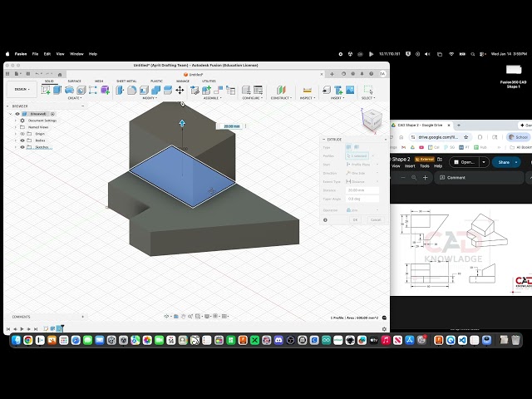Open the Direction One Side dropdown
This screenshot has width=532, height=399.
click(x=362, y=173)
